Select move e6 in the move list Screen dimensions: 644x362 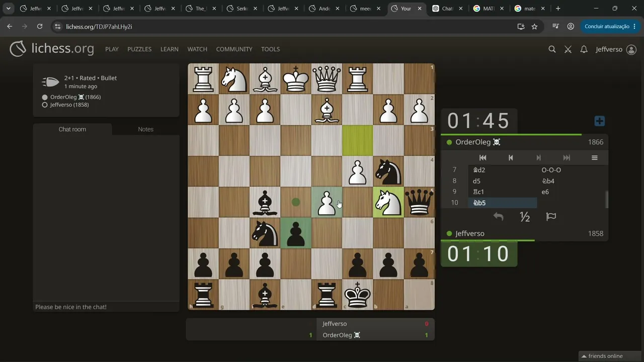[x=571, y=192]
